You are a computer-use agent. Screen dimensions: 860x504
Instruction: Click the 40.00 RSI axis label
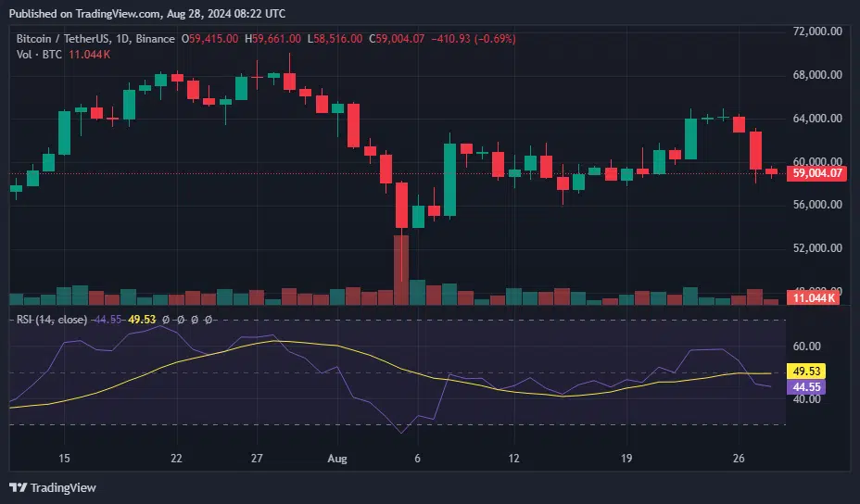coord(807,398)
